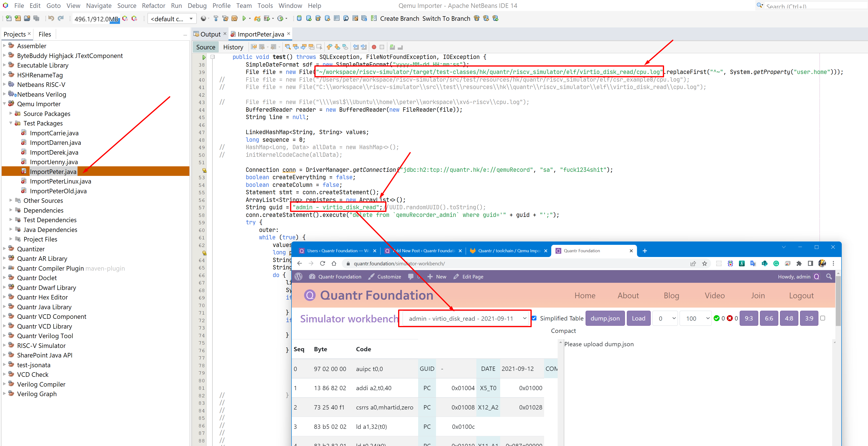Click the New Project toolbar icon
Screen dimensions: 868x446
tap(17, 19)
